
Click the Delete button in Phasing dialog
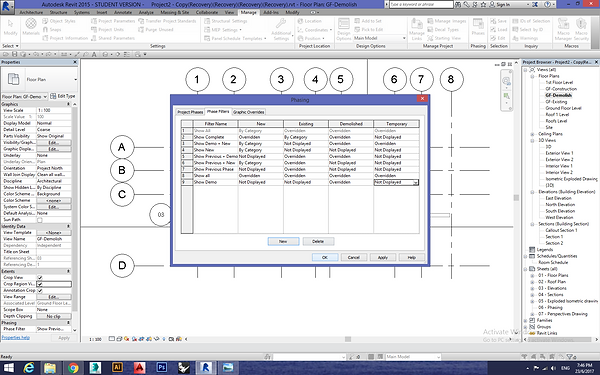click(318, 241)
